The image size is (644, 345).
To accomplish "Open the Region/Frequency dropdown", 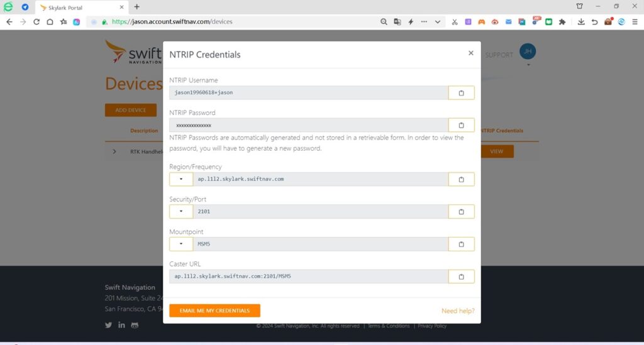I will click(x=181, y=179).
